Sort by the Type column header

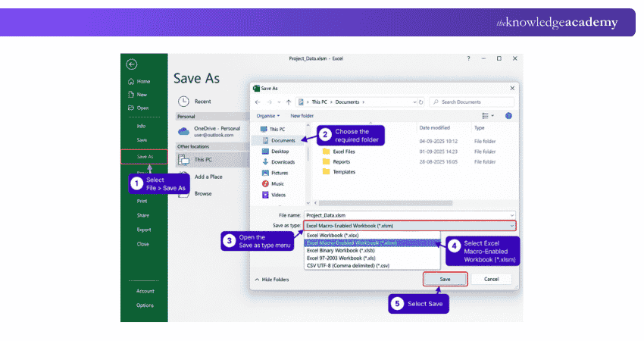(x=480, y=128)
